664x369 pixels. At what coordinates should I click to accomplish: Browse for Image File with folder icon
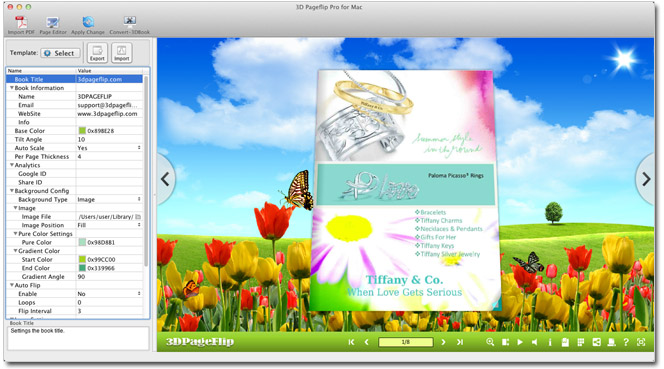tap(138, 216)
